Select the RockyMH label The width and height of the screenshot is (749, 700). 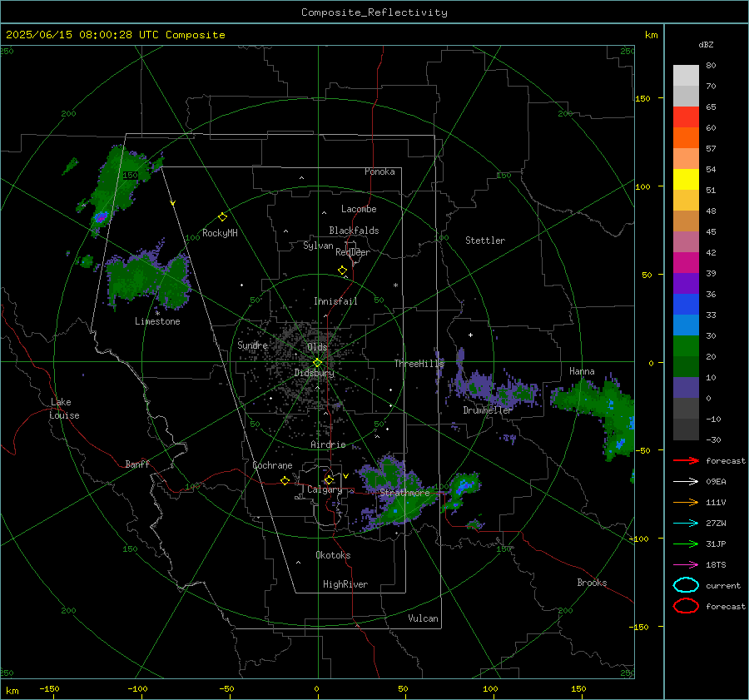pyautogui.click(x=220, y=233)
